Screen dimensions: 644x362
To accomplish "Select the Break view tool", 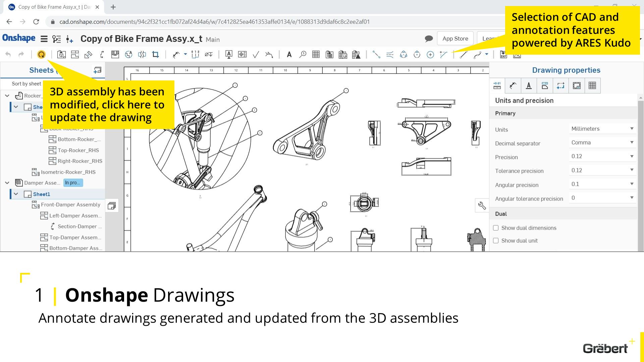I will (x=142, y=54).
